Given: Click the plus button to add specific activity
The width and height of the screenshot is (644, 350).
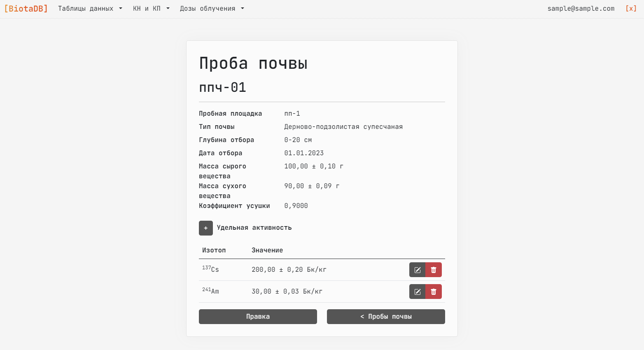Looking at the screenshot, I should tap(205, 228).
